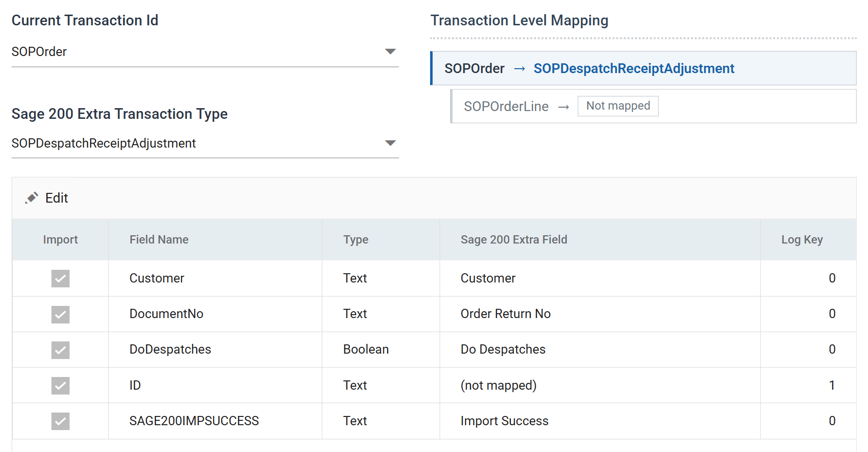Select the ID field name cell
868x452 pixels.
pyautogui.click(x=215, y=385)
